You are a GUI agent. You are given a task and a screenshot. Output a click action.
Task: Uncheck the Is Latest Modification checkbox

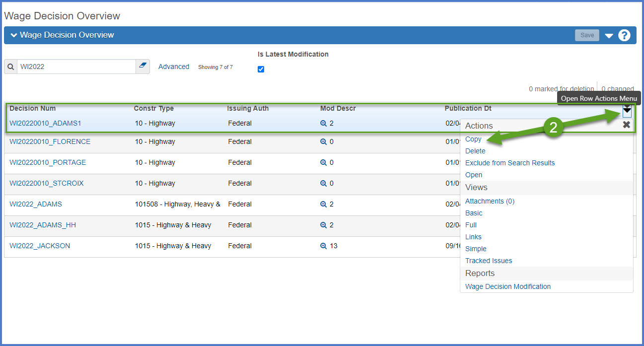point(261,69)
